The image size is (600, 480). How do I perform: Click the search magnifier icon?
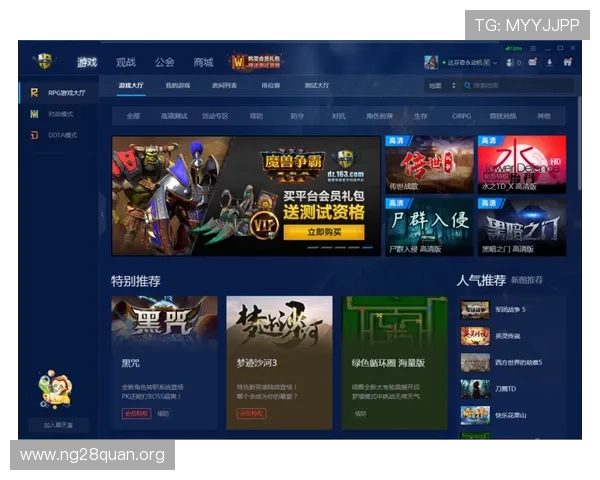click(467, 86)
